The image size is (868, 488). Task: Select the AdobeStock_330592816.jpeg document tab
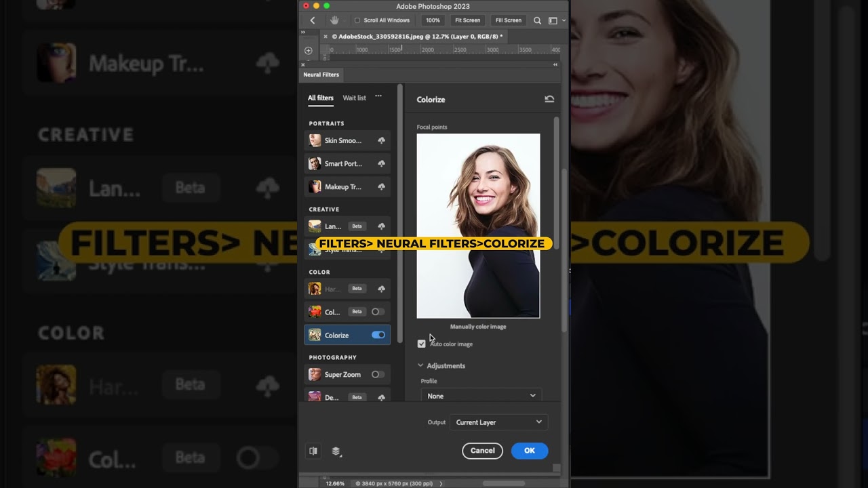416,37
